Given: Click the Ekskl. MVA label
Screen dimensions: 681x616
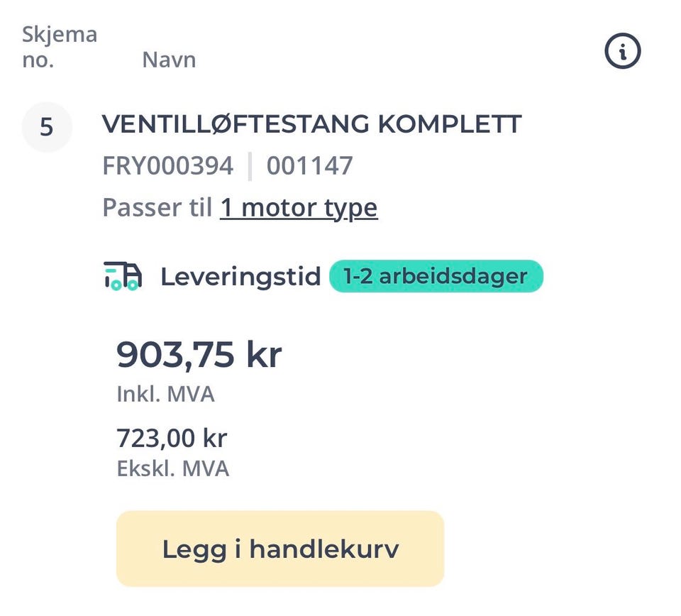Looking at the screenshot, I should pos(172,468).
